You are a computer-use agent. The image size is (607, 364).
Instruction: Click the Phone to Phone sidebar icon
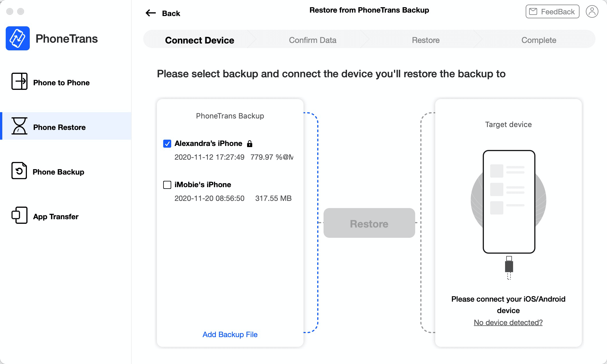point(19,81)
